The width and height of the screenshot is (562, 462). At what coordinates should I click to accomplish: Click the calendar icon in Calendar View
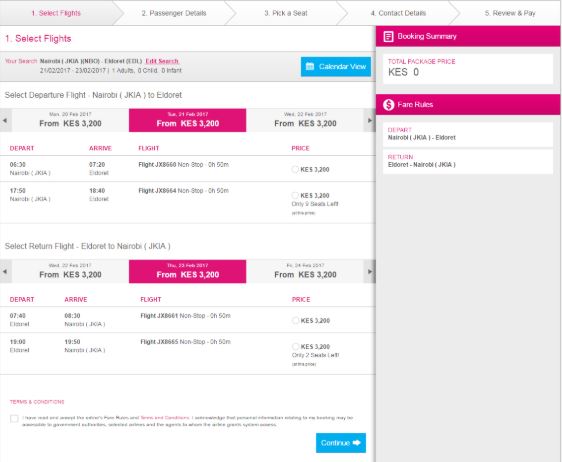pyautogui.click(x=310, y=66)
